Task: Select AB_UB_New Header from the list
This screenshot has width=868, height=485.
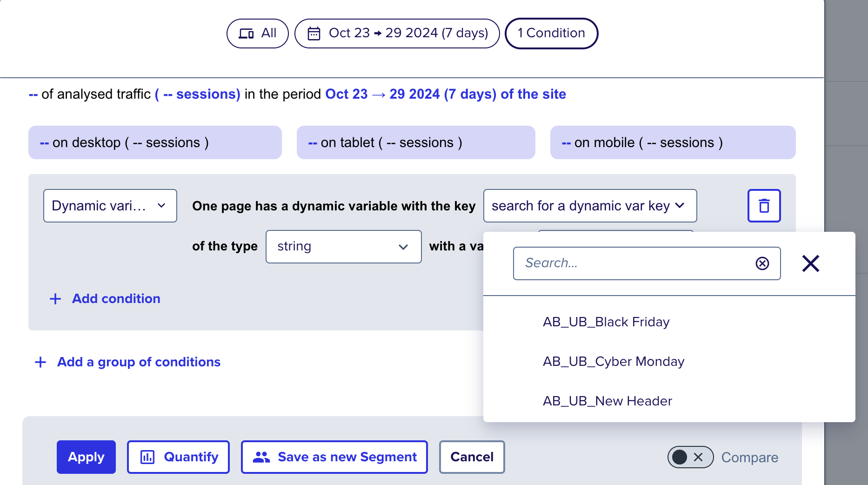Action: (607, 400)
